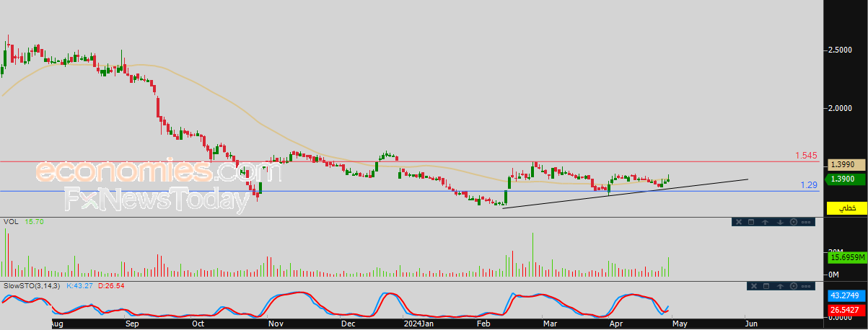Open VOL indicator settings gear
868x330 pixels.
pyautogui.click(x=794, y=222)
